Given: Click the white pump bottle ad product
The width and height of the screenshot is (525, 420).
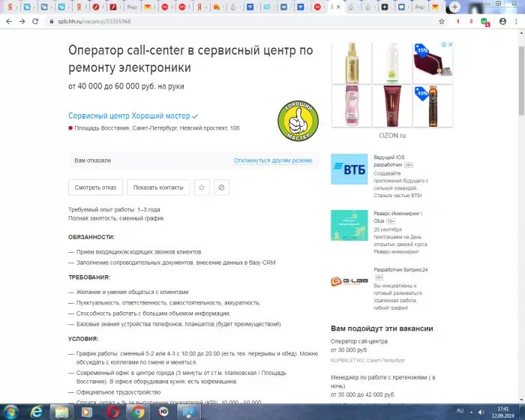Looking at the screenshot, I should (x=392, y=63).
